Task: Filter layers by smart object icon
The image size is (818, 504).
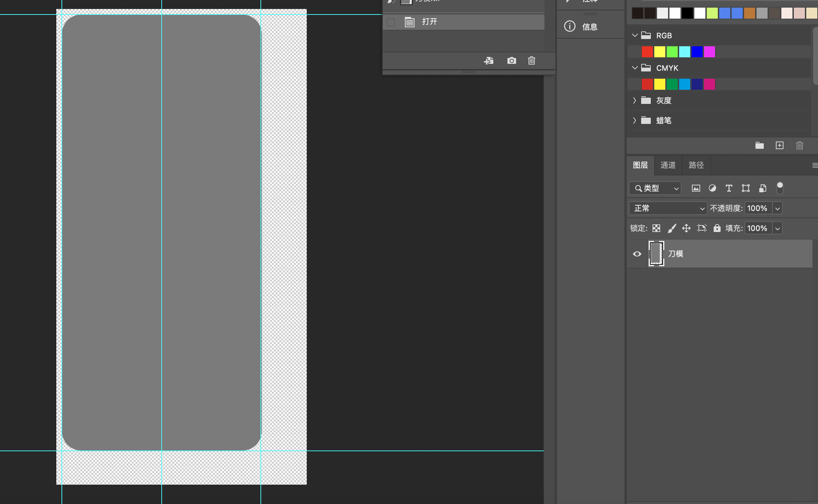Action: (x=763, y=188)
